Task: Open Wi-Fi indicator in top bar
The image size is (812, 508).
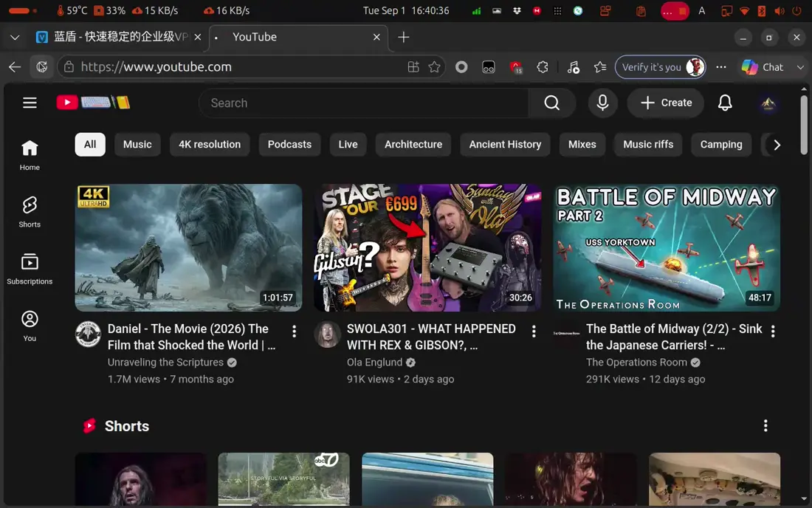Action: click(x=745, y=11)
